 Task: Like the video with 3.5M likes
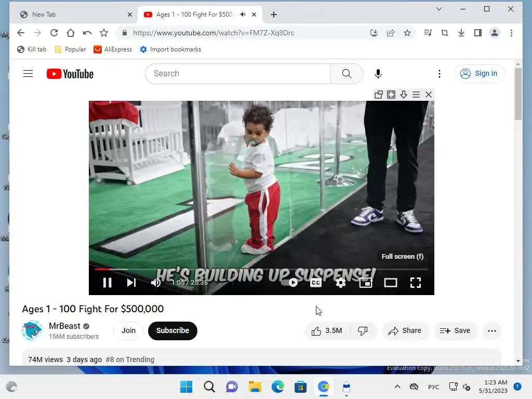point(327,331)
